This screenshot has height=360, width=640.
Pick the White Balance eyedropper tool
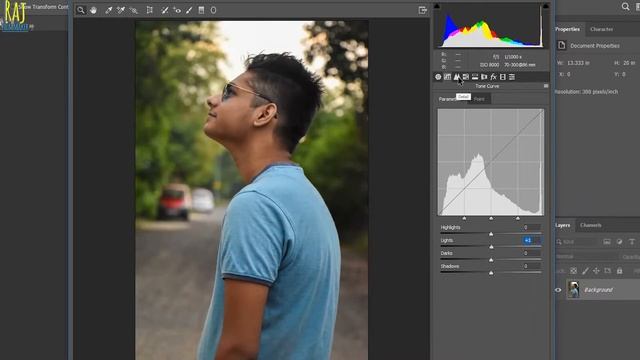(109, 10)
